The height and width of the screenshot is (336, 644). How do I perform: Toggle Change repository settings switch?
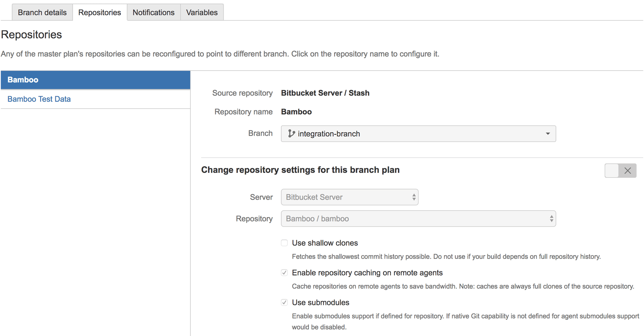620,171
